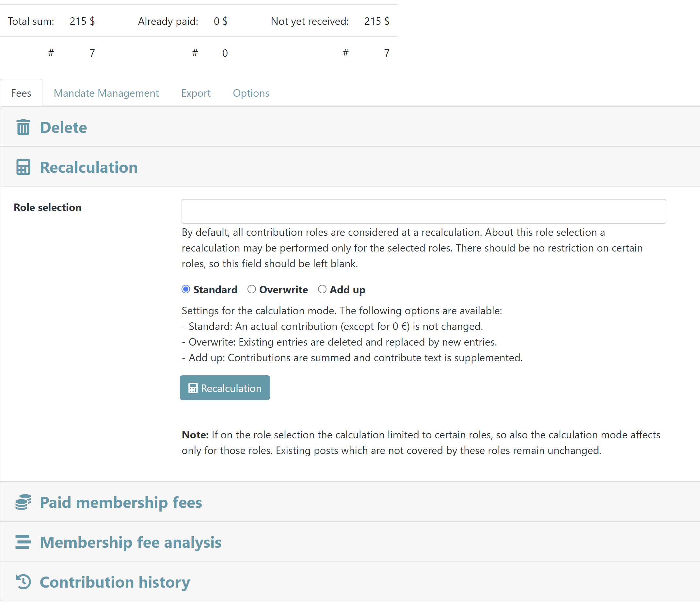Screen dimensions: 700x602
Task: Select the Standard calculation mode
Action: pos(186,289)
